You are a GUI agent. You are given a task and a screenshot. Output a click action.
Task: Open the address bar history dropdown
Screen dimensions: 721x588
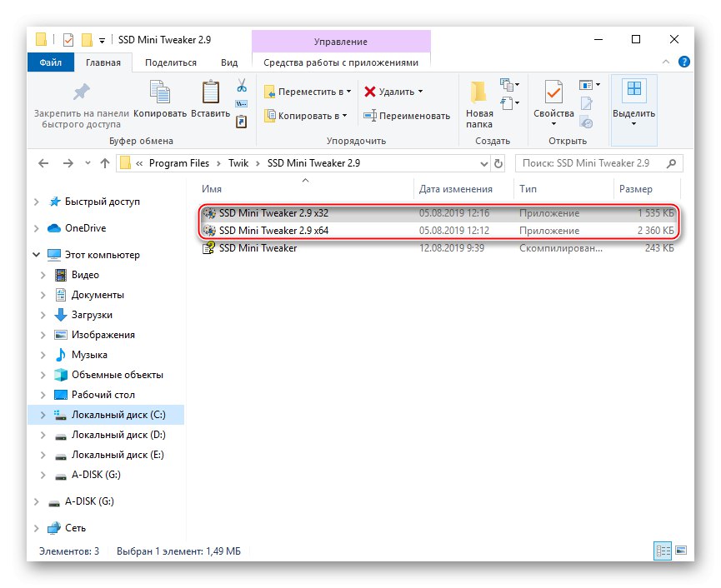click(x=483, y=163)
